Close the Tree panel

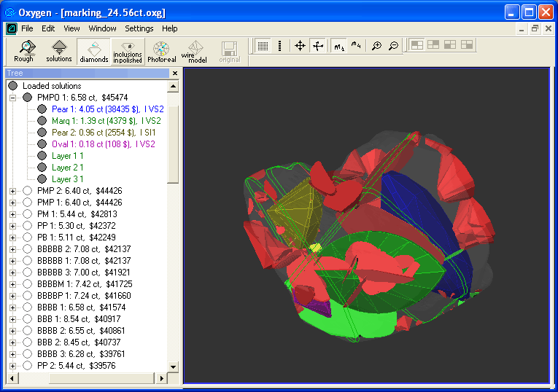pyautogui.click(x=175, y=74)
